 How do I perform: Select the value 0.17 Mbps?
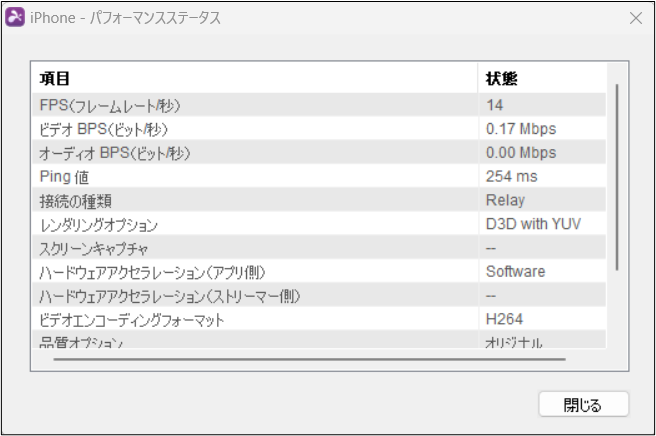click(521, 129)
